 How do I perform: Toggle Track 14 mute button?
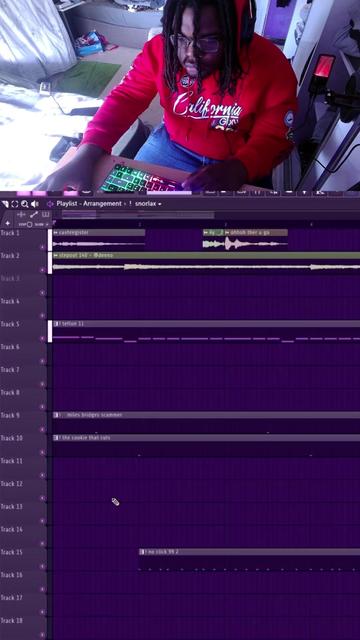(x=42, y=544)
